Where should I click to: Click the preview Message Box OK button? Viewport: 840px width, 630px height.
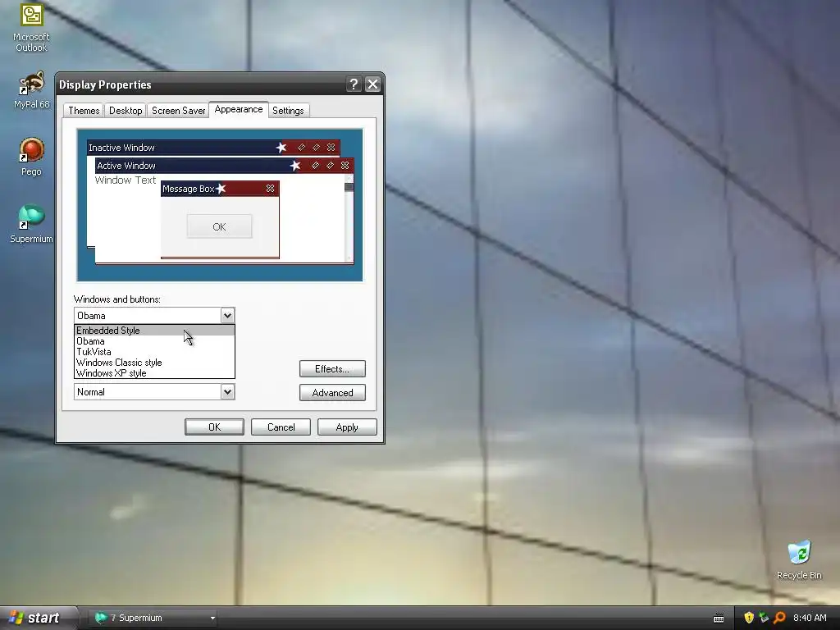tap(219, 226)
